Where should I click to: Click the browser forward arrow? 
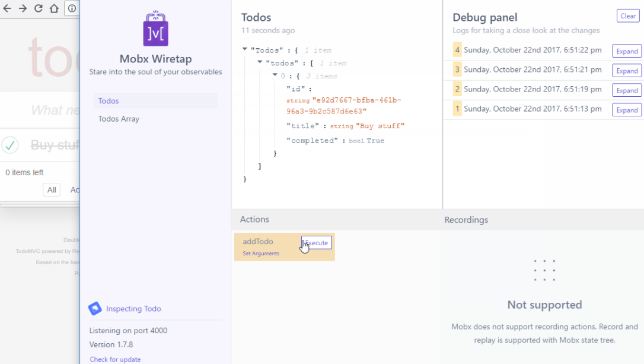click(x=22, y=8)
